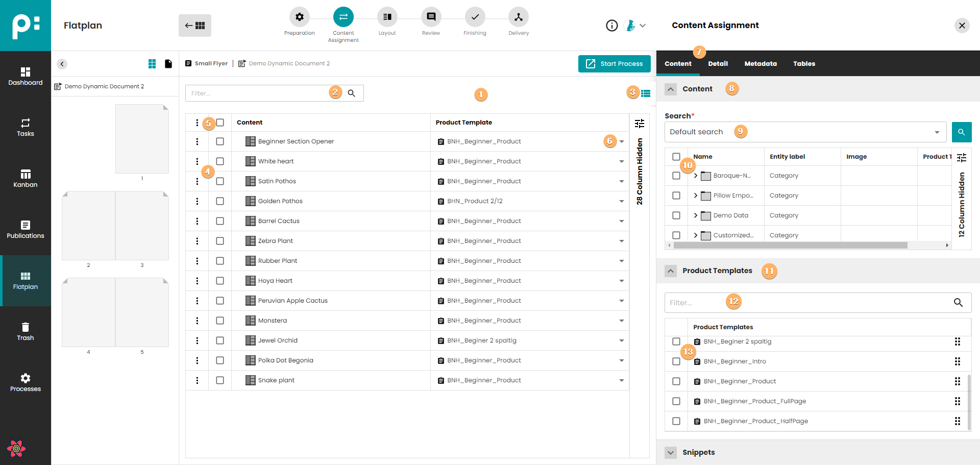Switch to the Tables tab
The image size is (980, 465).
coord(804,64)
